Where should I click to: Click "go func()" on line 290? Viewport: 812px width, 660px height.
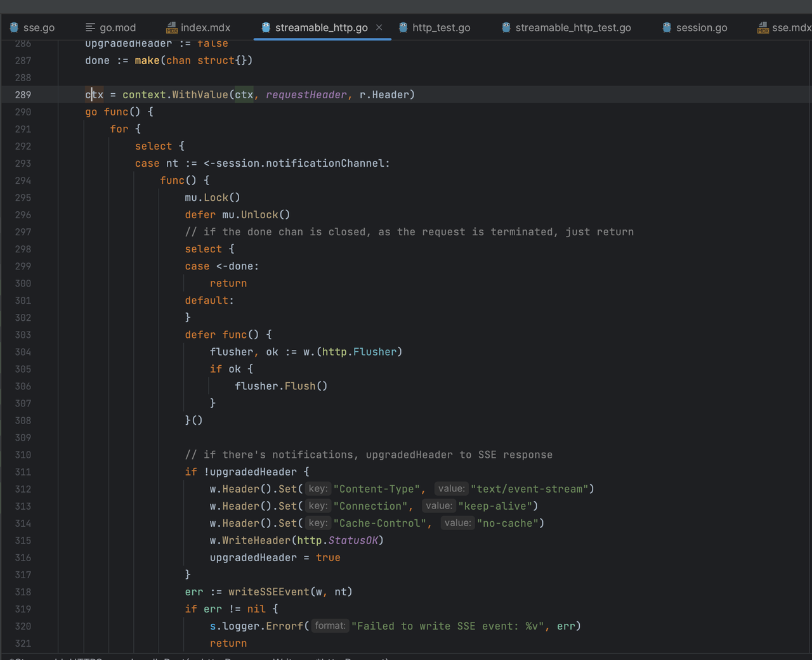pos(113,112)
